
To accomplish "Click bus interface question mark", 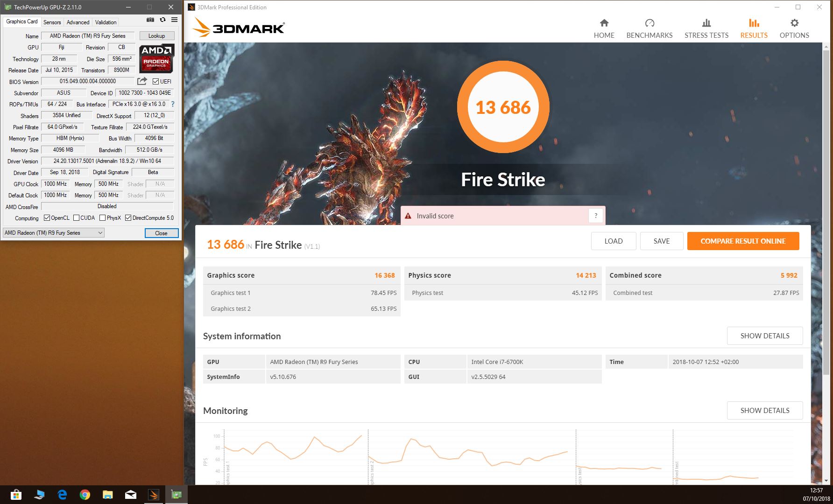I will coord(173,104).
